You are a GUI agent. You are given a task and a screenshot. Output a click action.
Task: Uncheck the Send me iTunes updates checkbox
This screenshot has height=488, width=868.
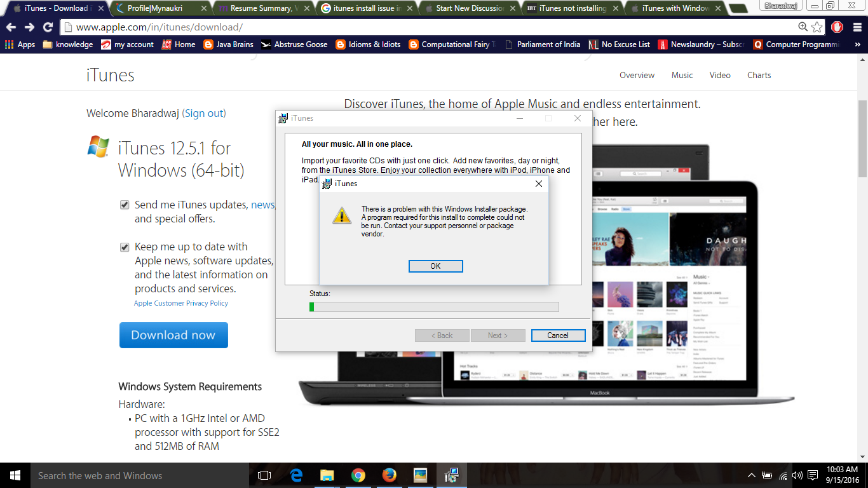(125, 205)
